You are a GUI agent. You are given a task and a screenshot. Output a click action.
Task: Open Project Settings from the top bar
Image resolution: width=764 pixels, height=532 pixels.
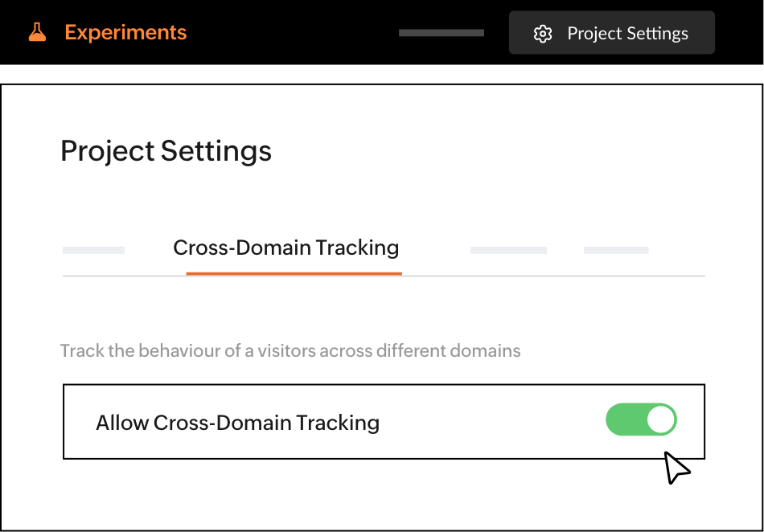[612, 33]
